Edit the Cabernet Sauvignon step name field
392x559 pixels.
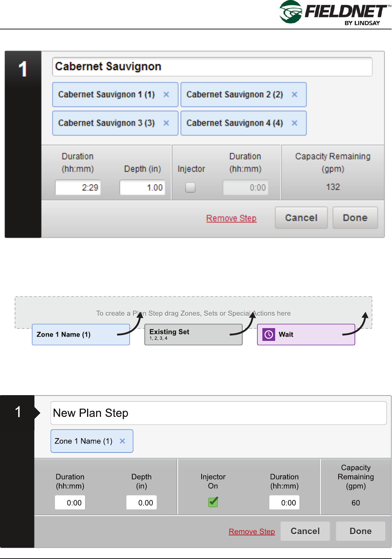tap(212, 67)
